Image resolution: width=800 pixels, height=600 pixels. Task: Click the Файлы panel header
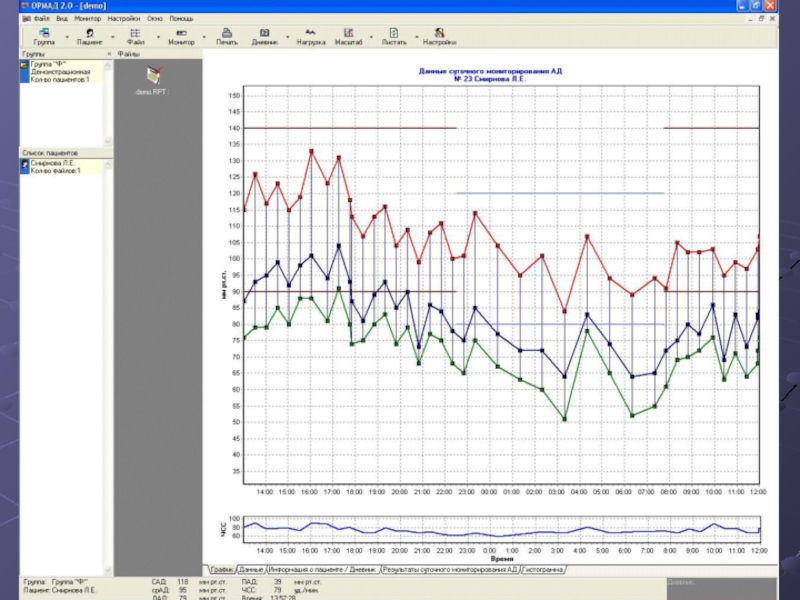tap(158, 54)
